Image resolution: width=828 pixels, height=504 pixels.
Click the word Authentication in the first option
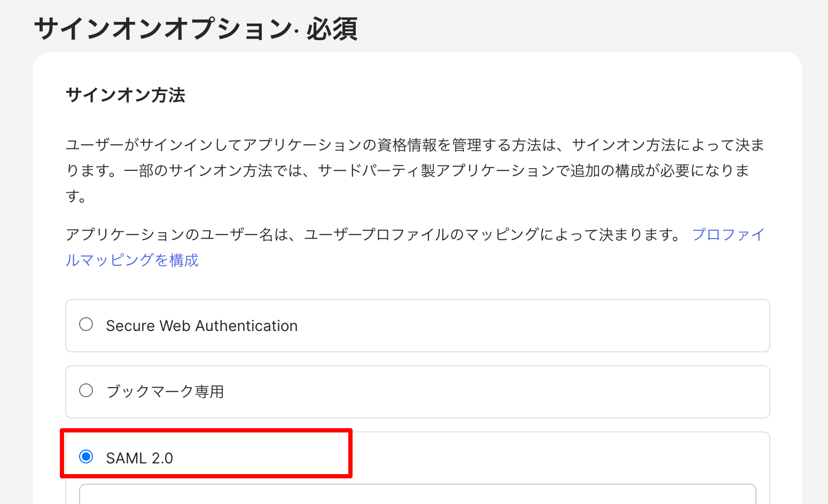point(246,326)
